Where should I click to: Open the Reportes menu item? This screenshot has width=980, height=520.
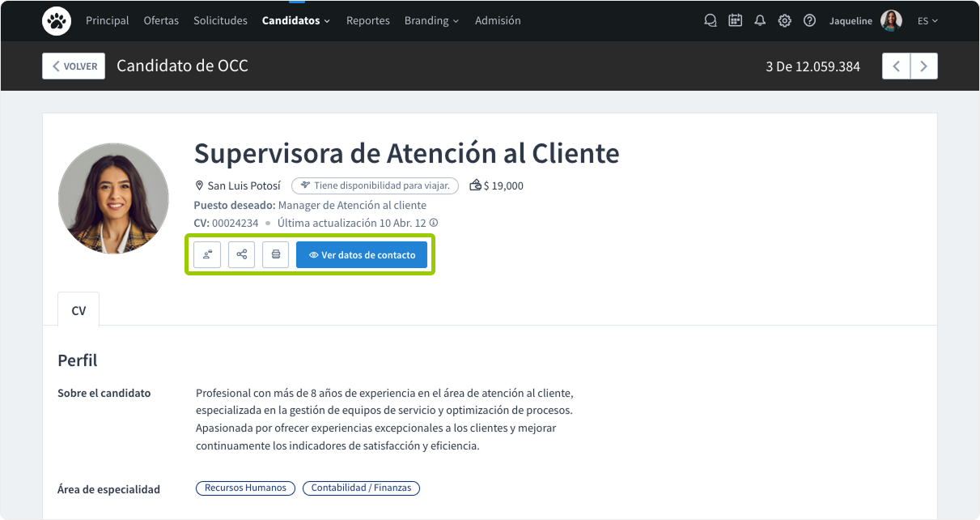pyautogui.click(x=368, y=20)
